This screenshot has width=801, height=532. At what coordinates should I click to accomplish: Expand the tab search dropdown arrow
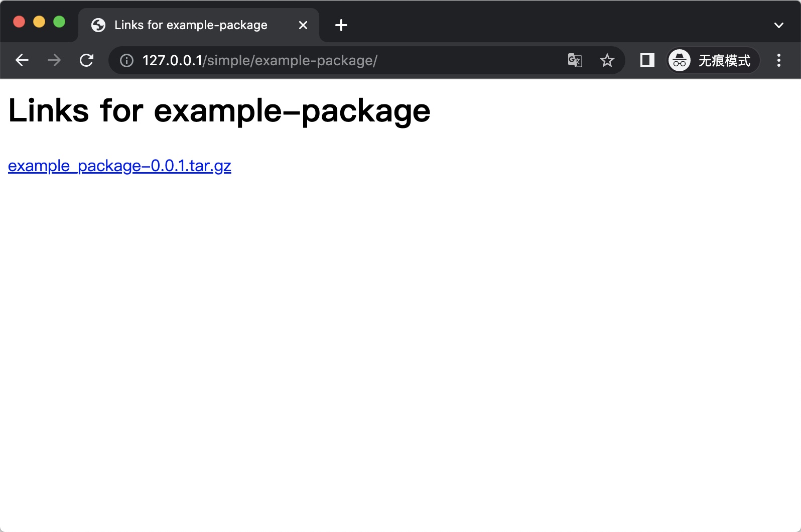[x=779, y=25]
